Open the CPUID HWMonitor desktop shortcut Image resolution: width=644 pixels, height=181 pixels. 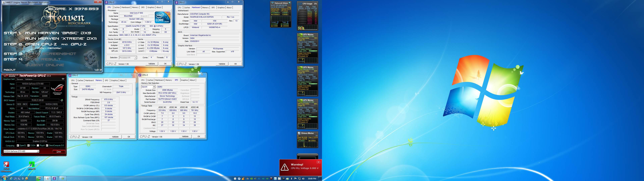6,167
